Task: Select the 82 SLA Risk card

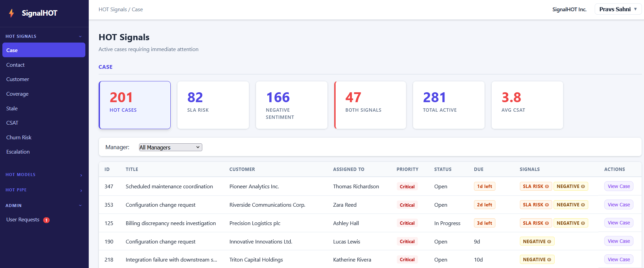Action: click(x=213, y=105)
